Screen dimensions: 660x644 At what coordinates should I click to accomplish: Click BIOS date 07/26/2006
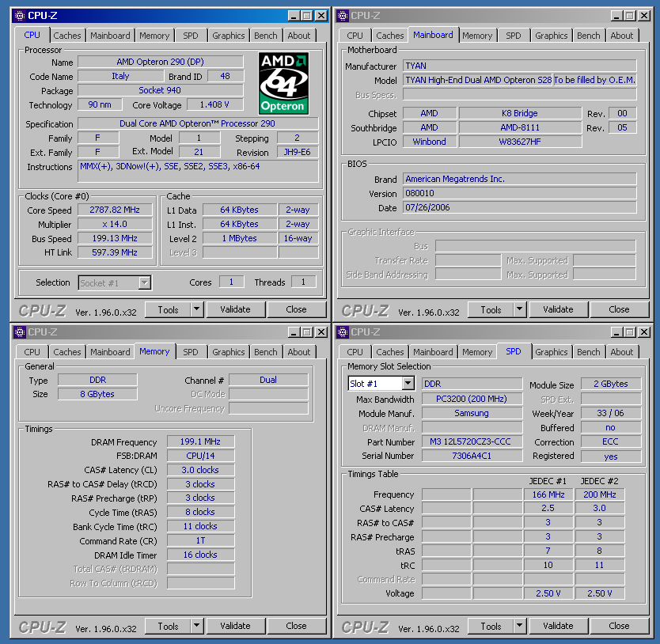click(x=520, y=207)
